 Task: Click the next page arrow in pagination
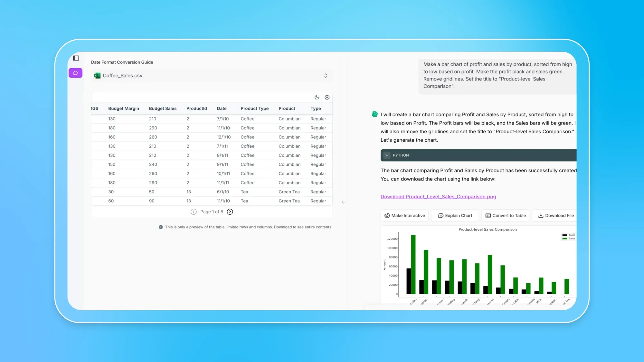230,212
